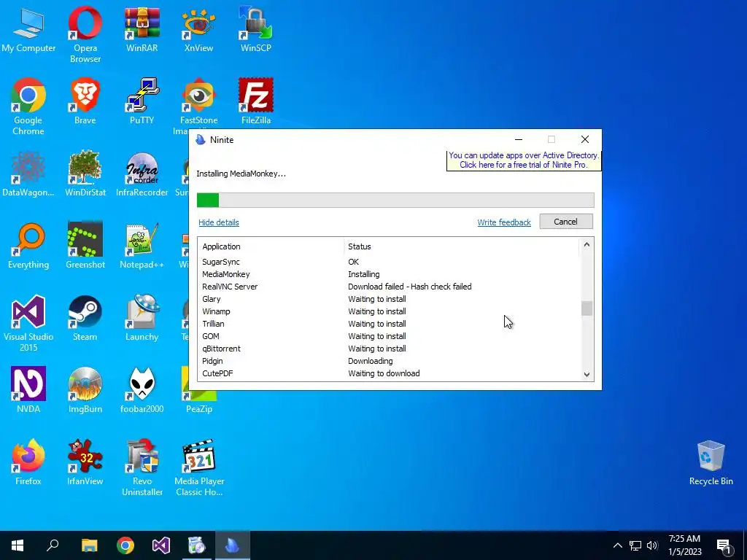Screen dimensions: 747x560
Task: Cancel the Ninite installation
Action: [x=566, y=222]
